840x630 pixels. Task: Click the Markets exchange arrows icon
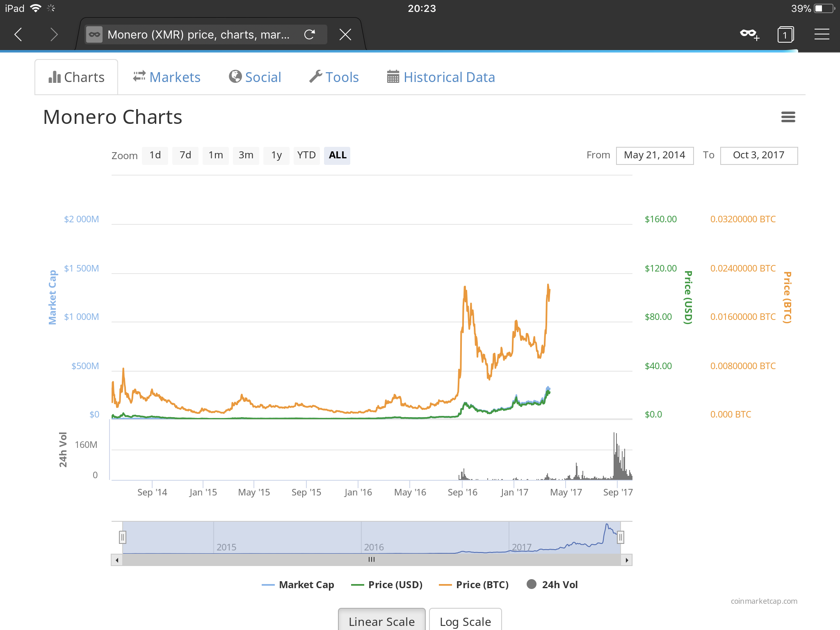139,76
